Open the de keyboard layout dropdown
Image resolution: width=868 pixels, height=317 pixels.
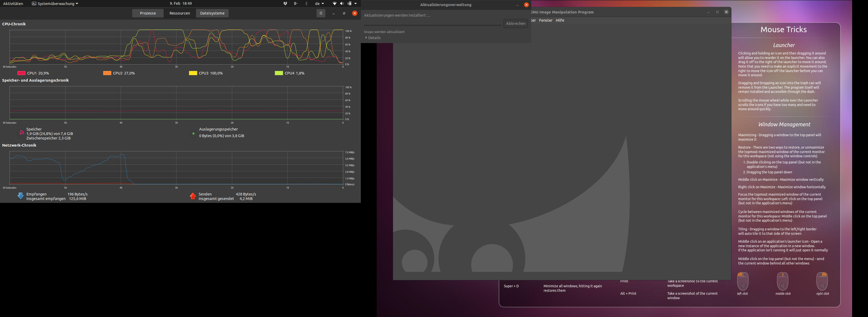[319, 4]
